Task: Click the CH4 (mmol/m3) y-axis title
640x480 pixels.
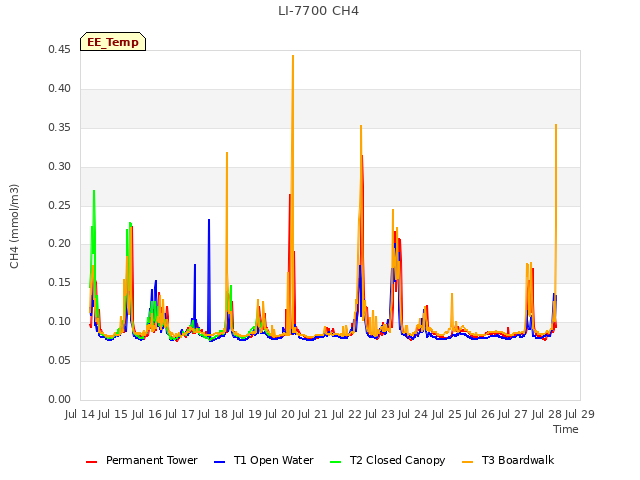Action: pos(14,227)
